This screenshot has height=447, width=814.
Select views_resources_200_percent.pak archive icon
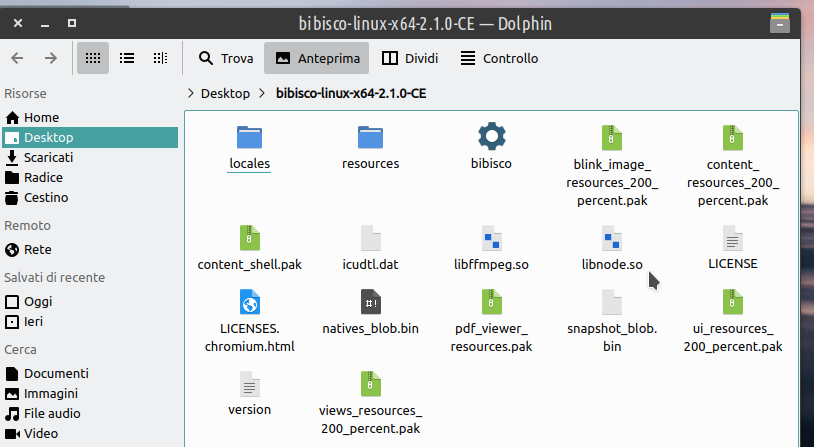[x=371, y=384]
